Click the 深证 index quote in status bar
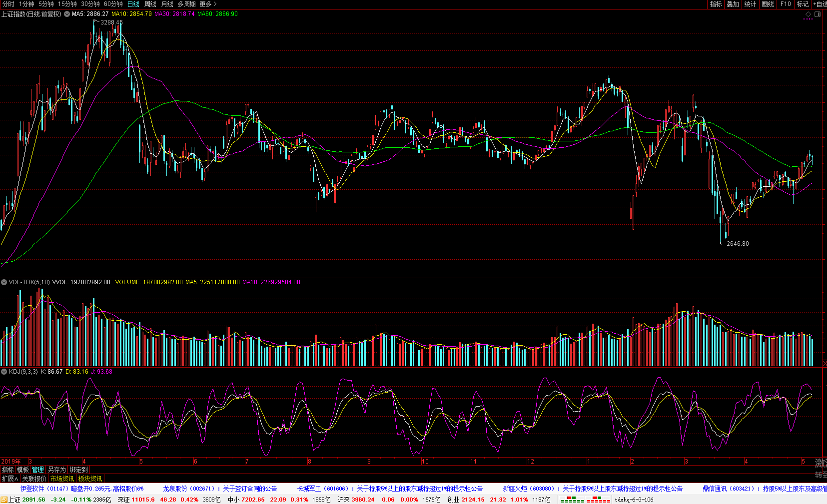Image resolution: width=827 pixels, height=504 pixels. tap(169, 500)
